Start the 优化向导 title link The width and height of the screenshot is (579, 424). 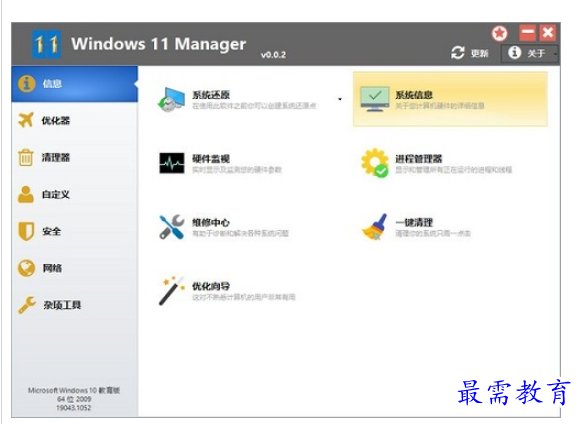211,286
